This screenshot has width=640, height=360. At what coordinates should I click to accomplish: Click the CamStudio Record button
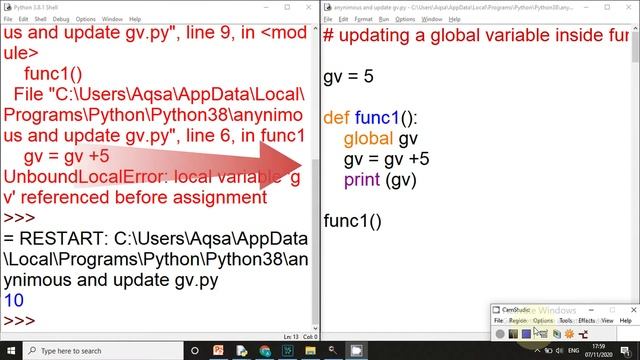500,334
